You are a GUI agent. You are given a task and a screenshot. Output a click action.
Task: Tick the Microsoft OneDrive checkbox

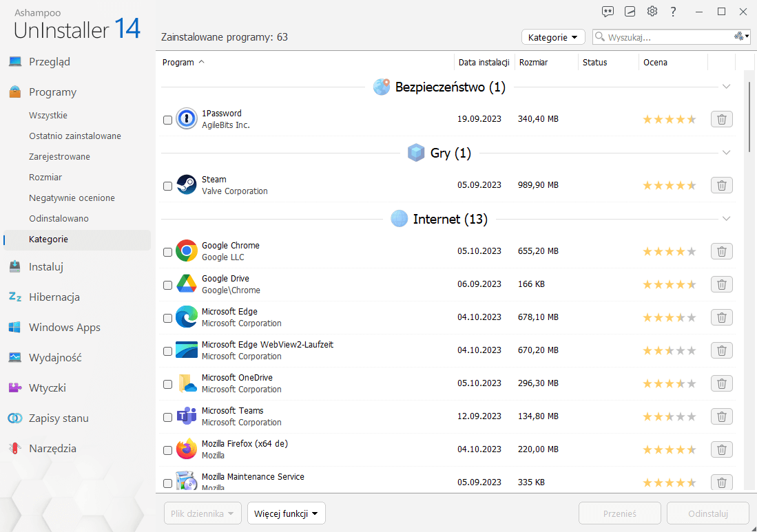pos(167,385)
